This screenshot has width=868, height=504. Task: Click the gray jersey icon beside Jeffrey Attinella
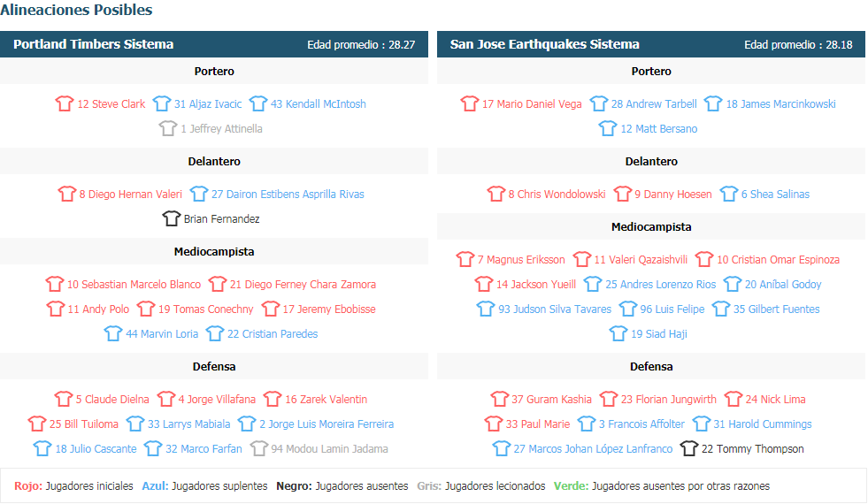(167, 128)
